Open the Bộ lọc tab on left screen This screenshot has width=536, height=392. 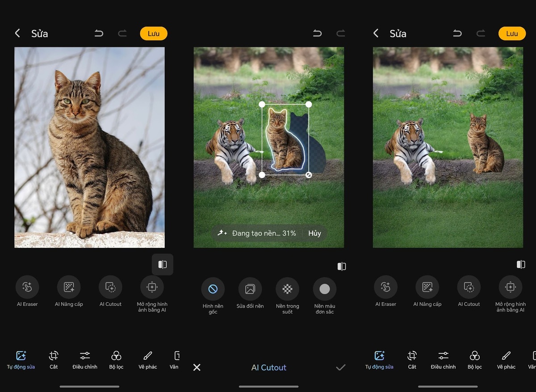(x=116, y=360)
